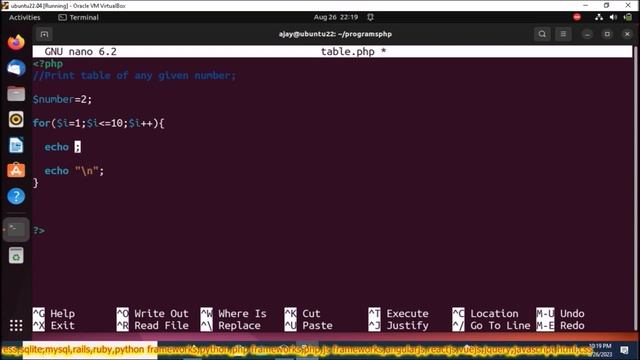640x360 pixels.
Task: Open Firefox from the Ubuntu dock
Action: pyautogui.click(x=16, y=42)
